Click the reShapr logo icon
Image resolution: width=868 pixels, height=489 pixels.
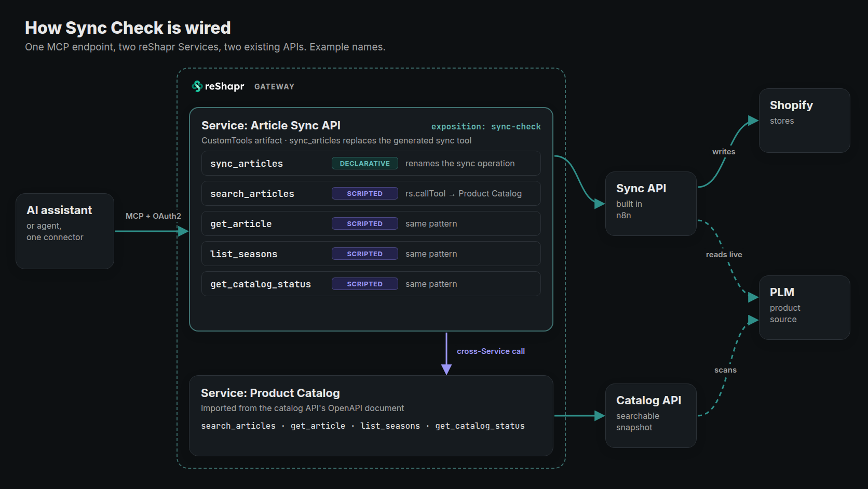(197, 86)
